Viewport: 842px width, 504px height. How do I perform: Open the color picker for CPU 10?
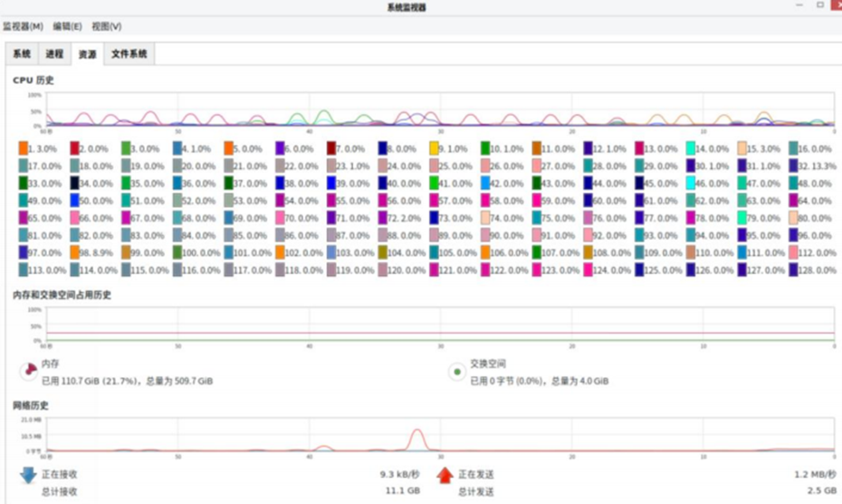click(x=485, y=148)
